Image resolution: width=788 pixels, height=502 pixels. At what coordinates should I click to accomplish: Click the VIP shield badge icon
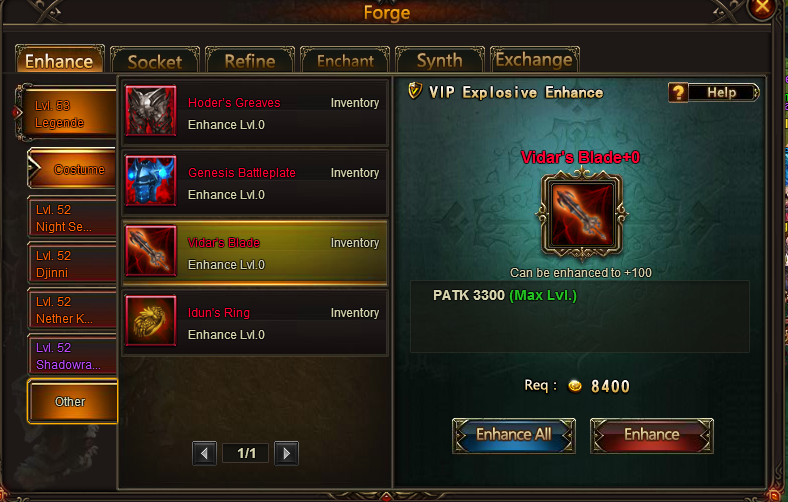(415, 91)
